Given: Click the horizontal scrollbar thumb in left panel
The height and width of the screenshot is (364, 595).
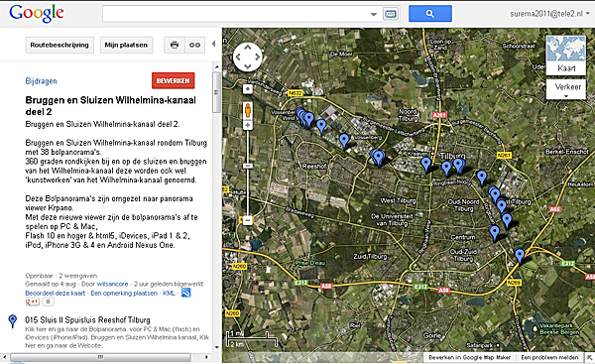Looking at the screenshot, I should [x=100, y=357].
